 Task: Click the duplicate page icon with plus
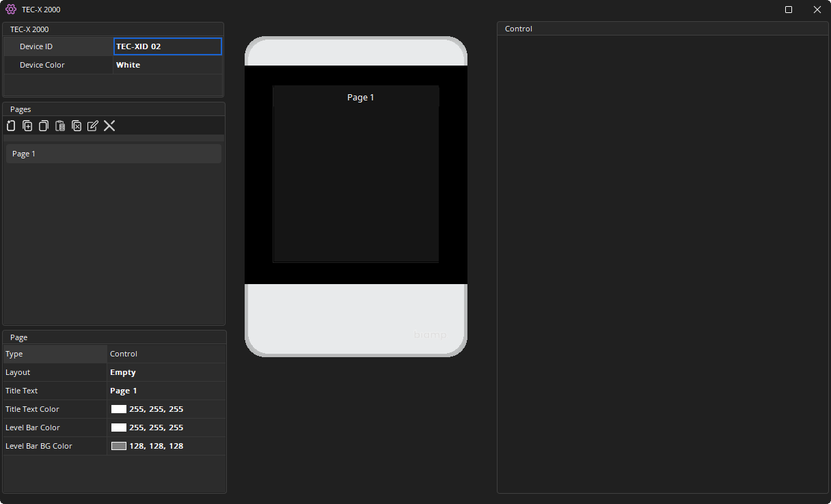pyautogui.click(x=27, y=126)
